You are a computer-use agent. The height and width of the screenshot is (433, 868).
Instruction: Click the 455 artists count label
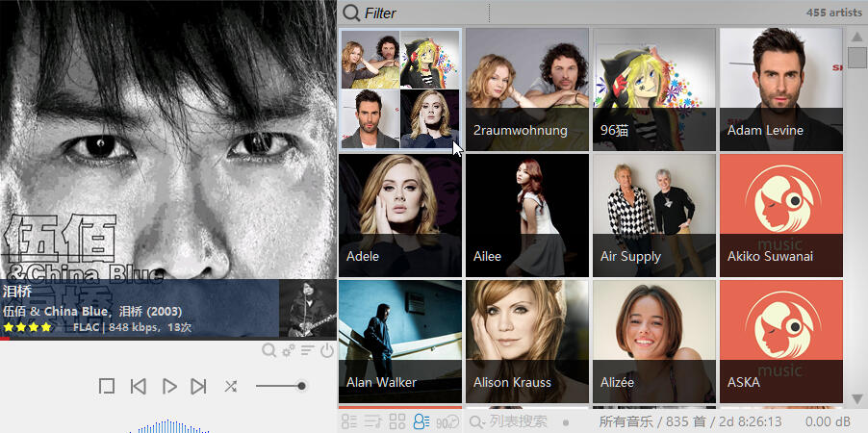pos(834,13)
